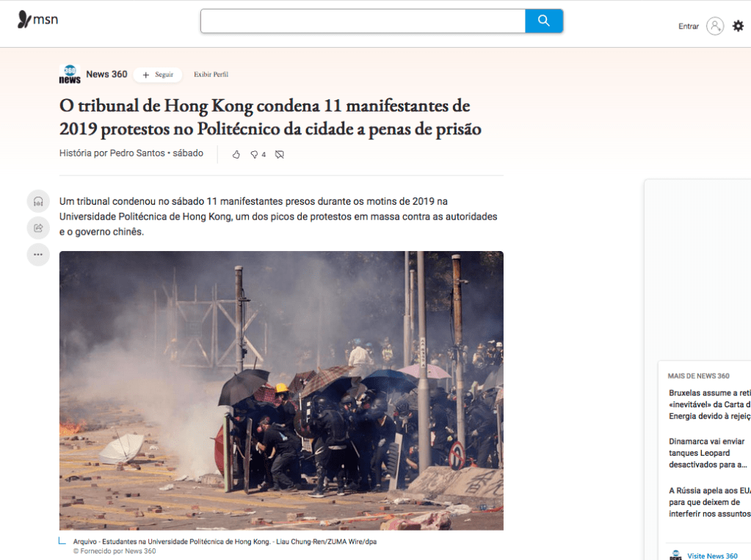751x560 pixels.
Task: Open the settings gear icon
Action: pyautogui.click(x=738, y=26)
